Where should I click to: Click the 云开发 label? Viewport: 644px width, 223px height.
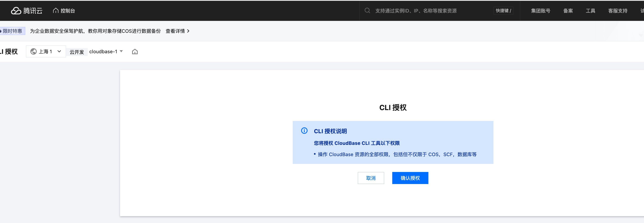(x=77, y=52)
